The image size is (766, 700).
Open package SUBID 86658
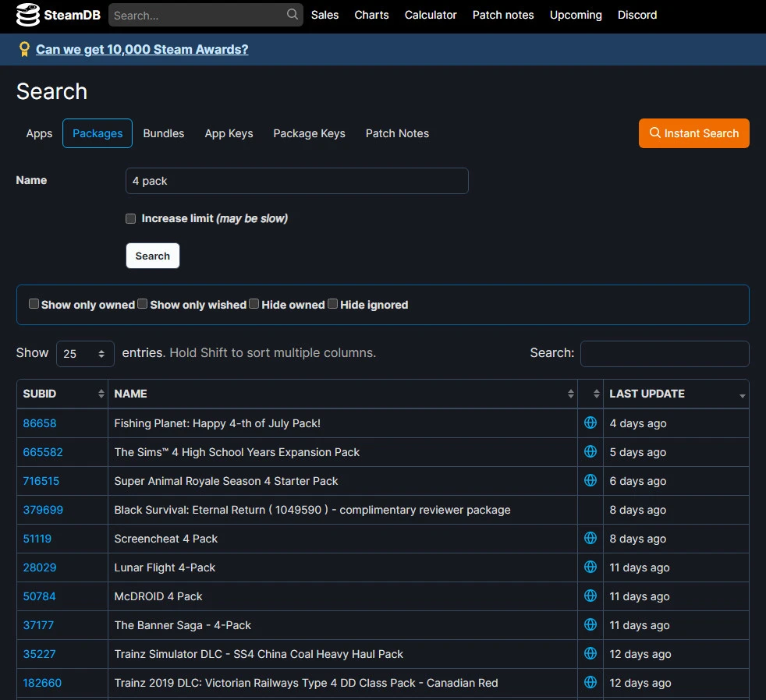[40, 423]
